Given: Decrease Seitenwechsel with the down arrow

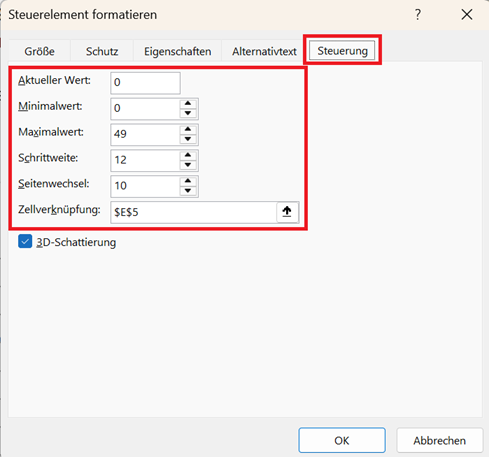Looking at the screenshot, I should tap(188, 191).
